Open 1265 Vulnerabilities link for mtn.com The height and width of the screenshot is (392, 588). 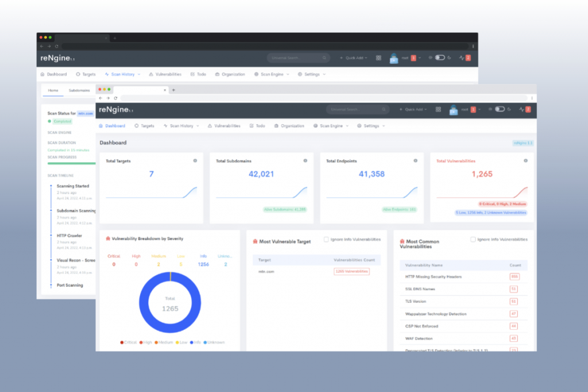coord(351,271)
